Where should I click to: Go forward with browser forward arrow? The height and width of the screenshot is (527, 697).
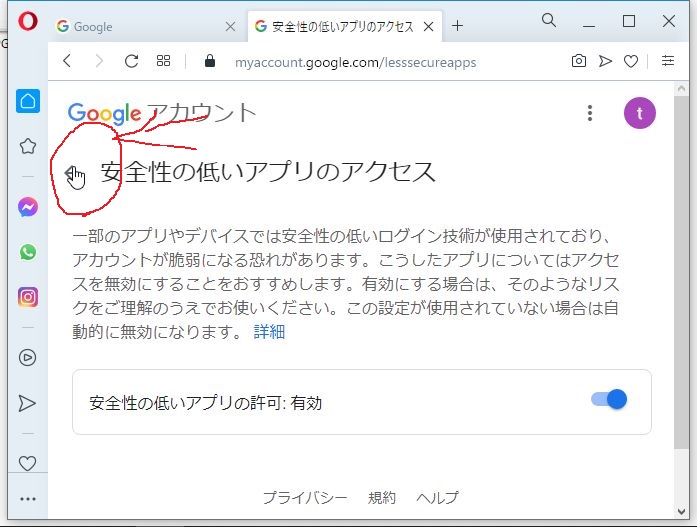pos(99,61)
